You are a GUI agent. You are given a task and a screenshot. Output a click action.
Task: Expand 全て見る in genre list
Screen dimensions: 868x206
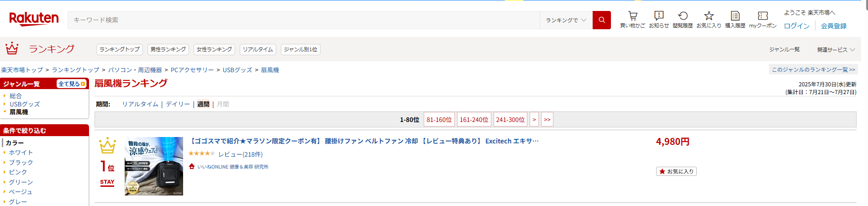click(x=72, y=84)
